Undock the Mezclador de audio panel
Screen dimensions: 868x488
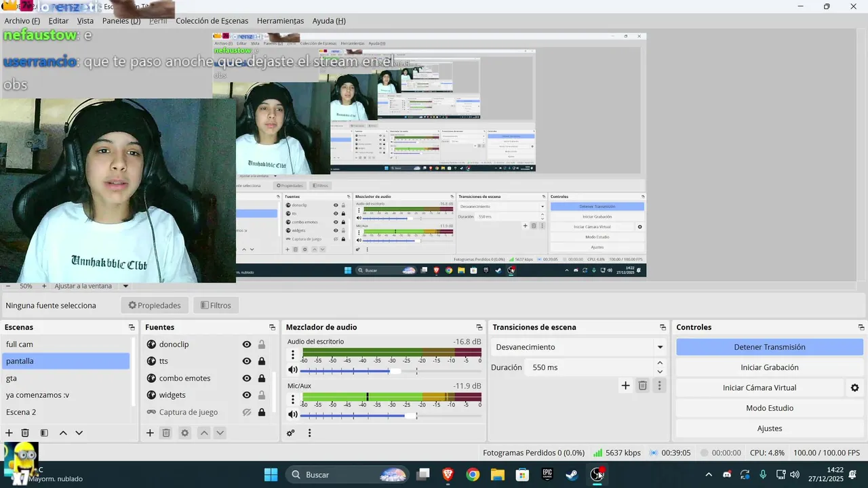click(x=479, y=327)
